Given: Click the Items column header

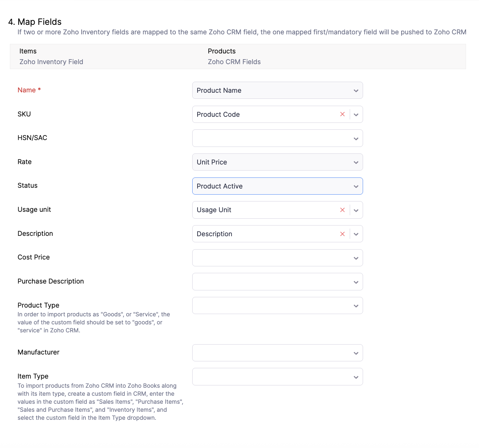Looking at the screenshot, I should click(28, 51).
